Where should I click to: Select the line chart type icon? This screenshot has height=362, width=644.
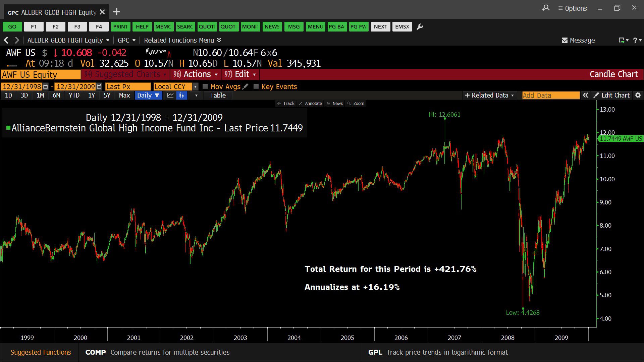[170, 96]
